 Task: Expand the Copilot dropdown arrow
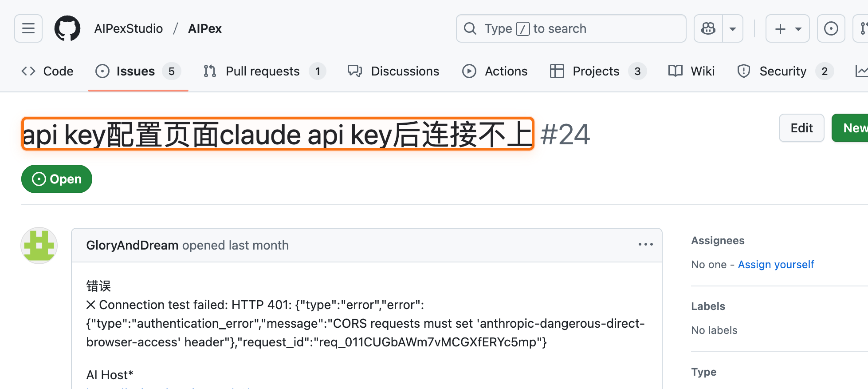click(733, 28)
